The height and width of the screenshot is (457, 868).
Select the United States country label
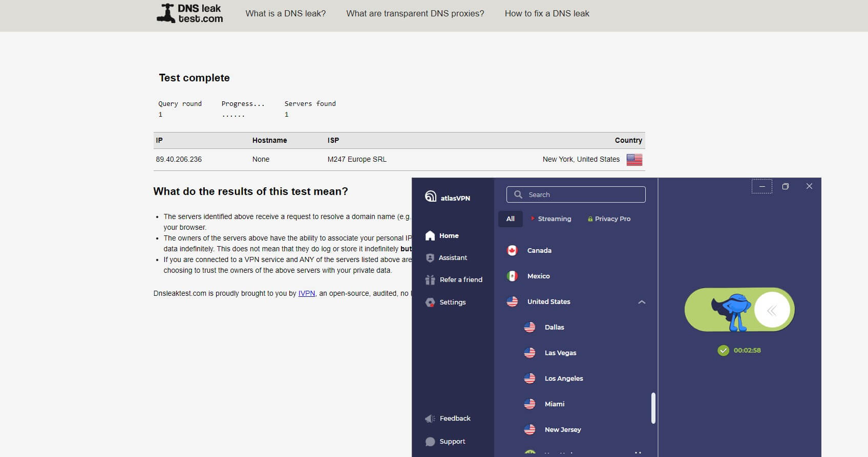548,301
